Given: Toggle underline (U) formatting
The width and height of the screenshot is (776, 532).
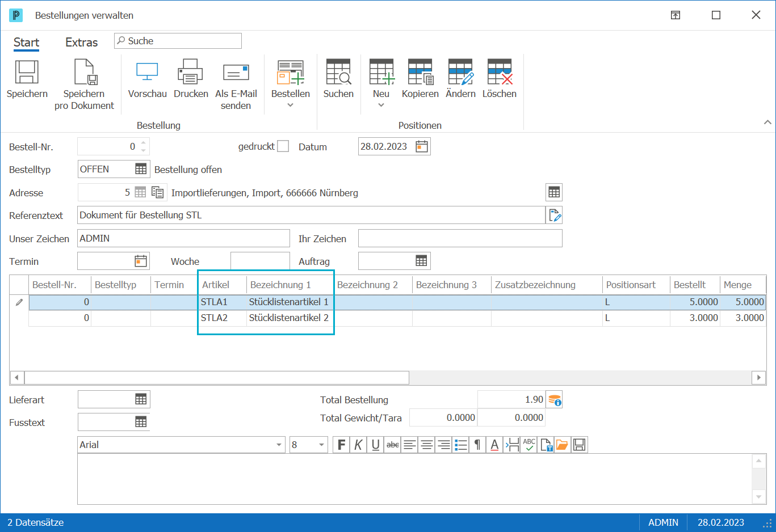Looking at the screenshot, I should 375,445.
